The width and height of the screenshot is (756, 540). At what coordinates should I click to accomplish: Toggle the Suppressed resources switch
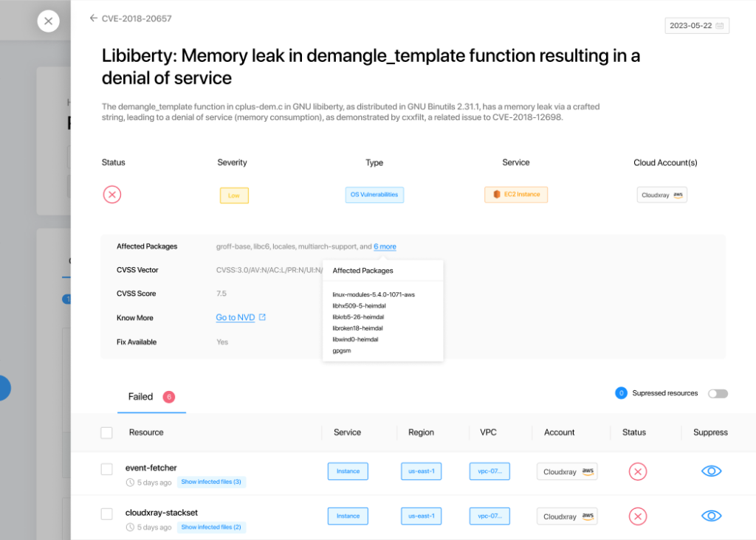tap(718, 393)
